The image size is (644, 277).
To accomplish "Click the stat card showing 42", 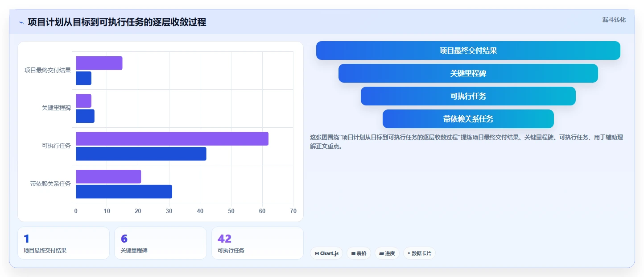I will pyautogui.click(x=257, y=243).
